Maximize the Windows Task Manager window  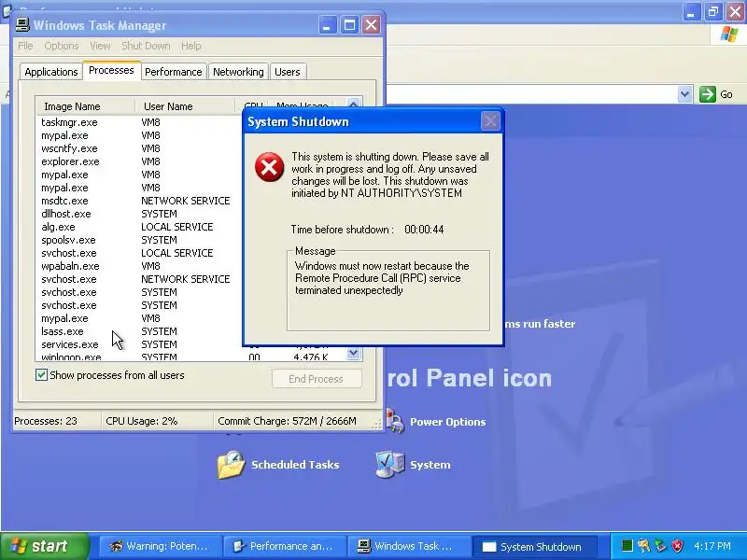pos(349,25)
